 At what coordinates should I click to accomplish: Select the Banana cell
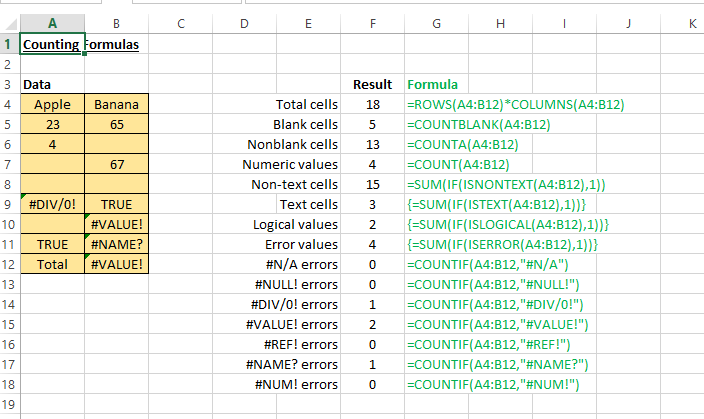[x=116, y=104]
